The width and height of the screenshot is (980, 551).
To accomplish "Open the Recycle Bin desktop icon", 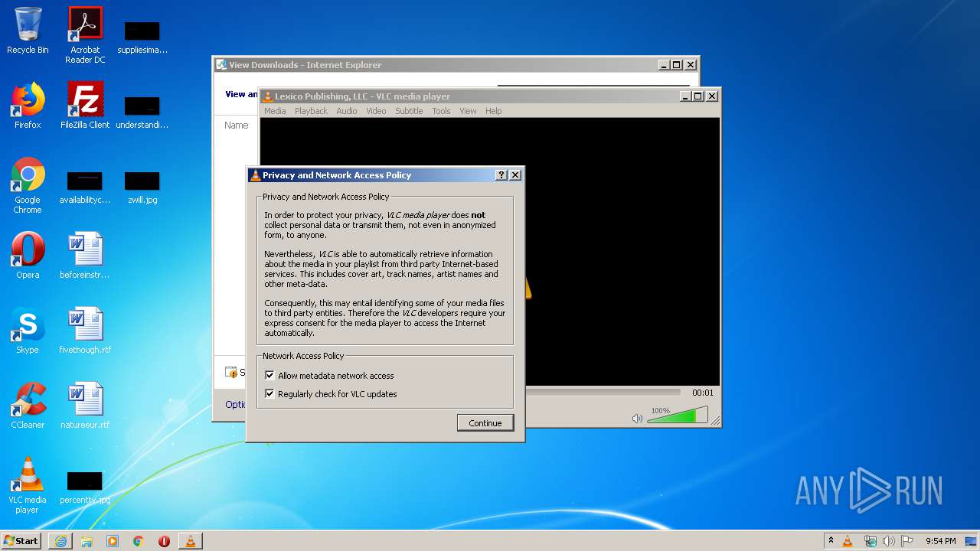I will [x=28, y=31].
